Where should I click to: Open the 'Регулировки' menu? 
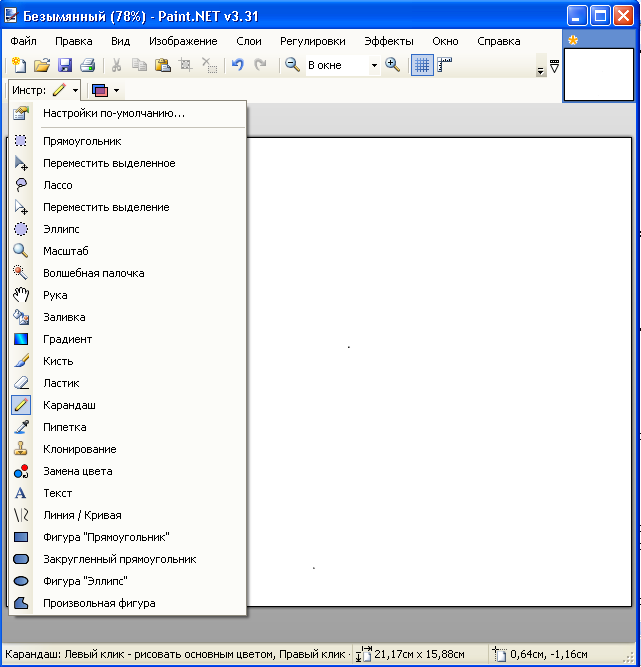[x=313, y=41]
